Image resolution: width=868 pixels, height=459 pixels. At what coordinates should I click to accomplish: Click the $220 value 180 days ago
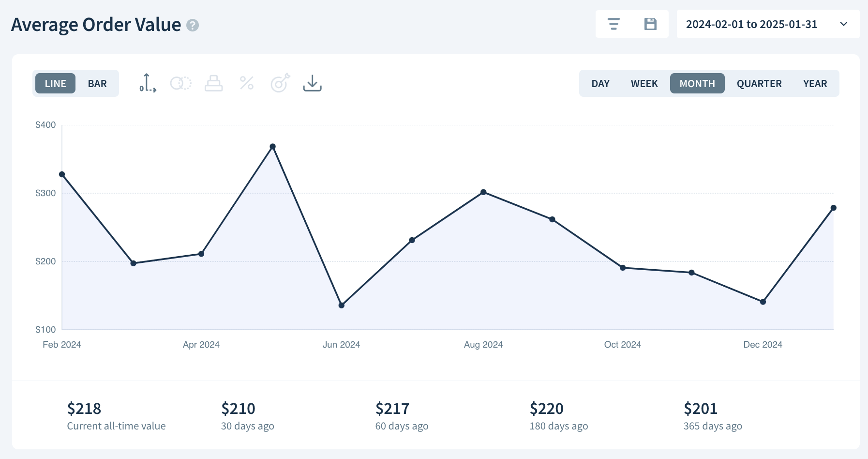click(547, 409)
